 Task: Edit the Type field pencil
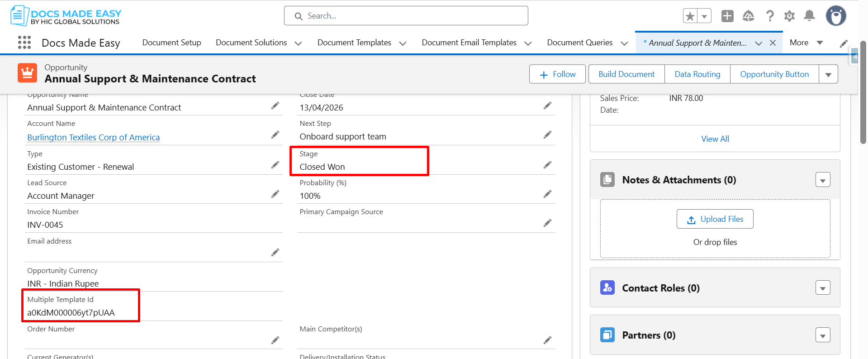tap(275, 165)
